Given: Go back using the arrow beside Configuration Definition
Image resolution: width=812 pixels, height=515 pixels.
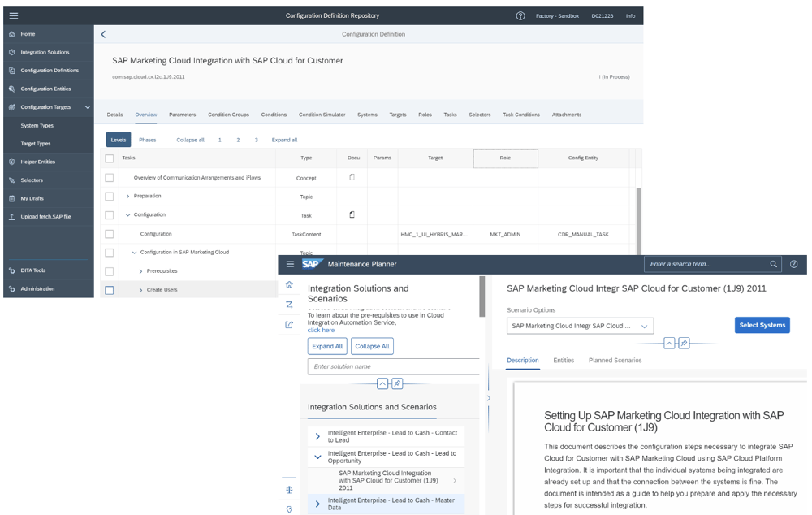Looking at the screenshot, I should pos(104,34).
